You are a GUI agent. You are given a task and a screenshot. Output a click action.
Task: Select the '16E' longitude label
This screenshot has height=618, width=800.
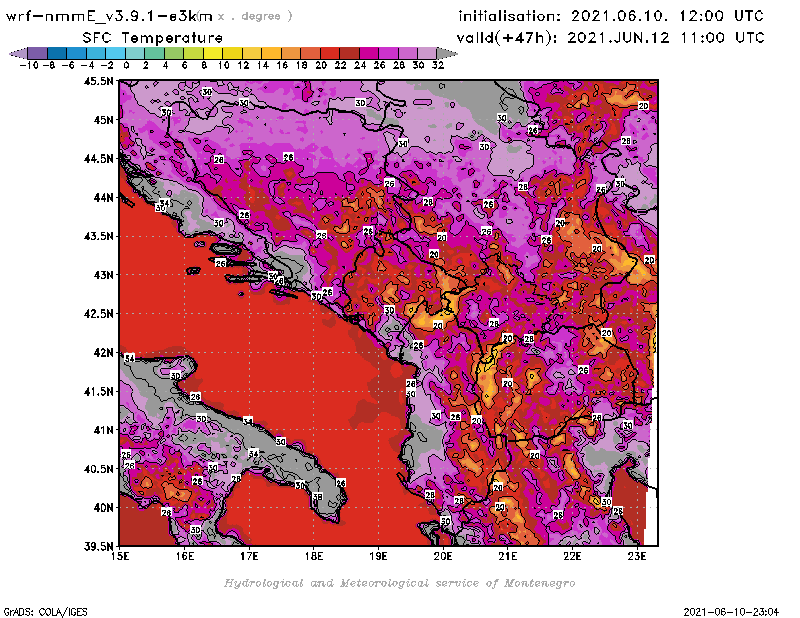pyautogui.click(x=185, y=556)
